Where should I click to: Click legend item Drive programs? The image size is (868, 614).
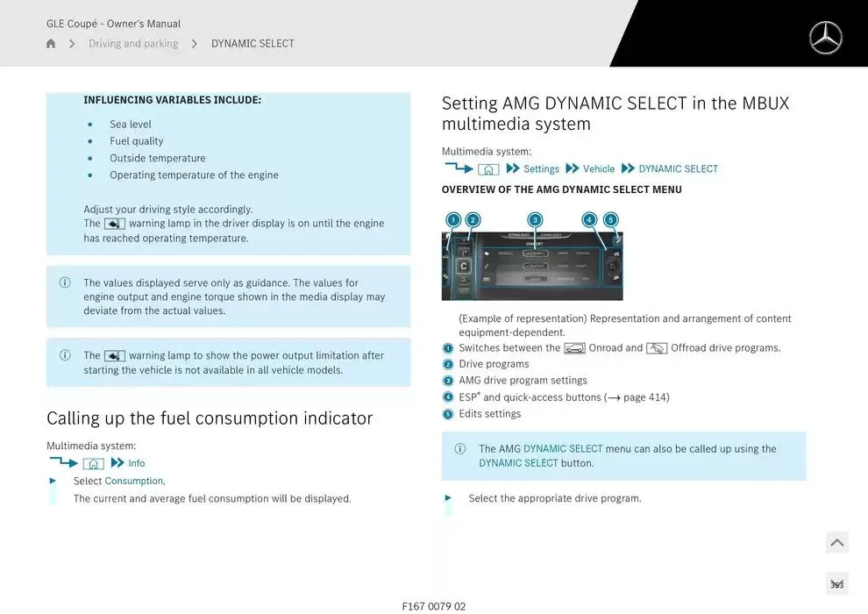[494, 364]
